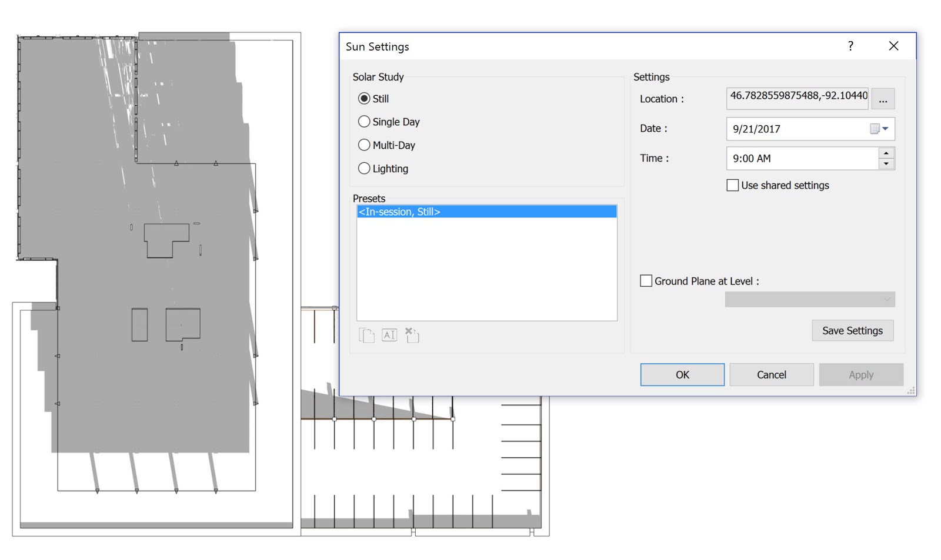The width and height of the screenshot is (941, 560).
Task: Select the Single Day solar study
Action: [364, 122]
